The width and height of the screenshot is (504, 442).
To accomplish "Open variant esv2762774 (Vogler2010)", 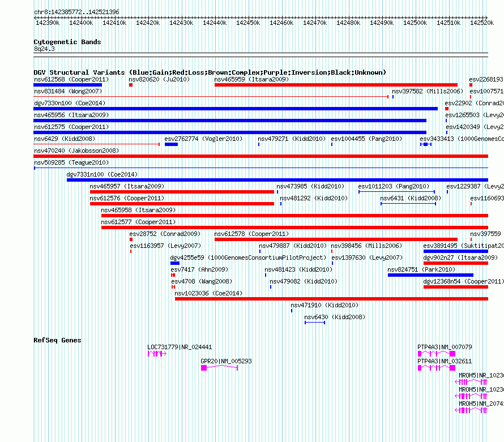I will point(203,139).
